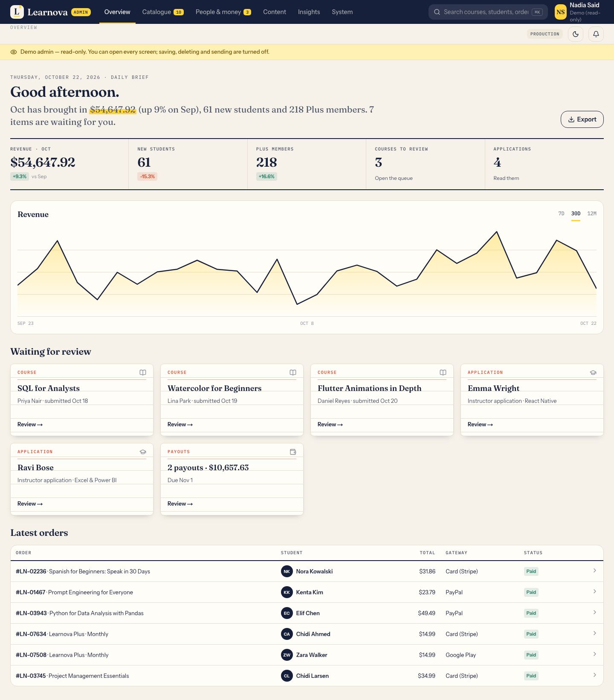Open the courses review queue link
The image size is (614, 700).
pyautogui.click(x=394, y=178)
